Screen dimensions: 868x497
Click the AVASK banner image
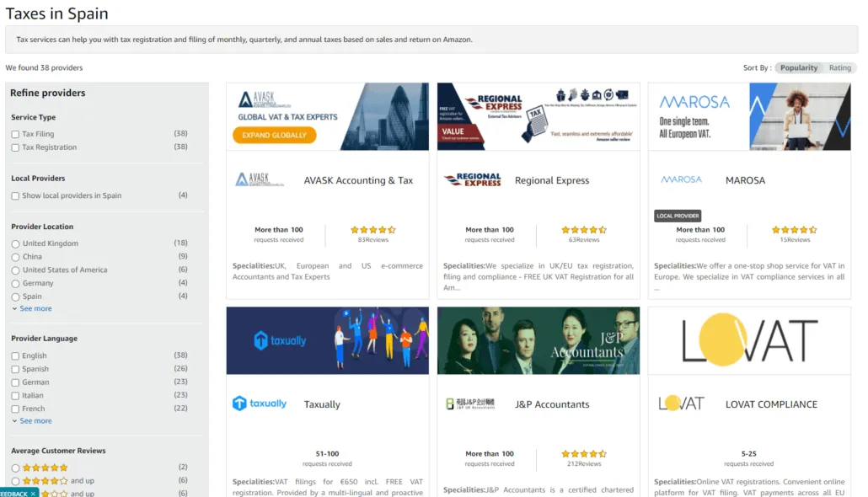[x=327, y=117]
